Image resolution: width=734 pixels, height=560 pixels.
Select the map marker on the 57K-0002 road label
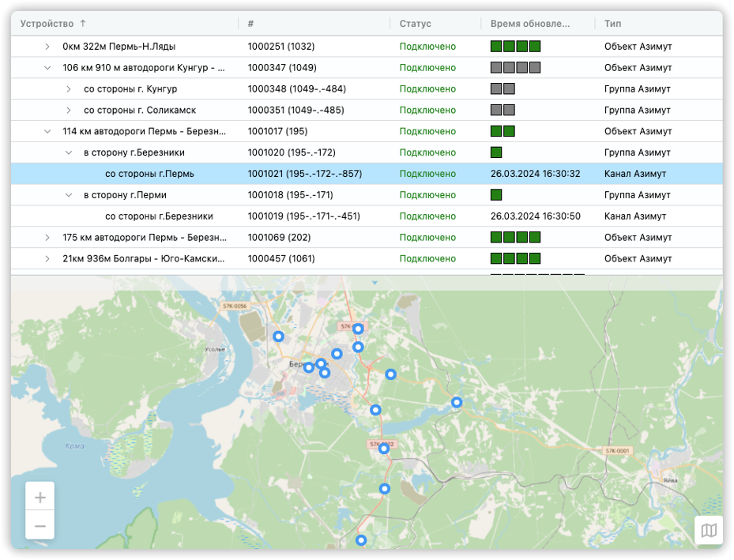point(384,449)
